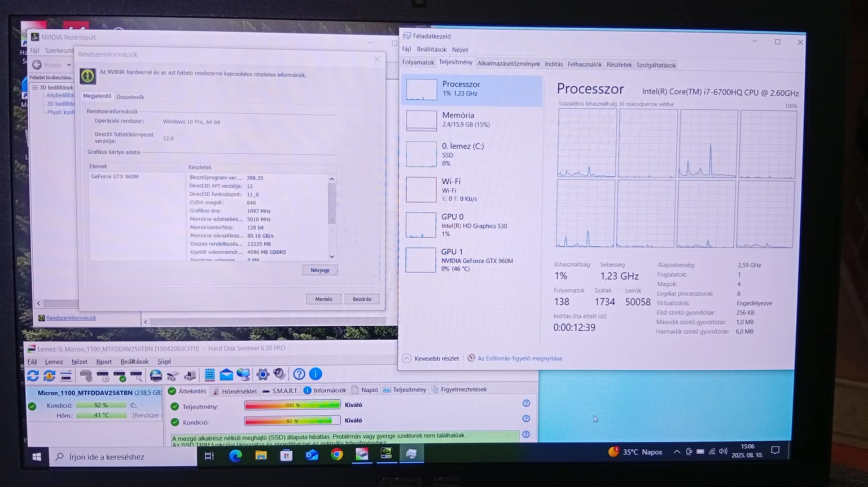Click the blue notepad report icon in toolbar

click(x=209, y=374)
